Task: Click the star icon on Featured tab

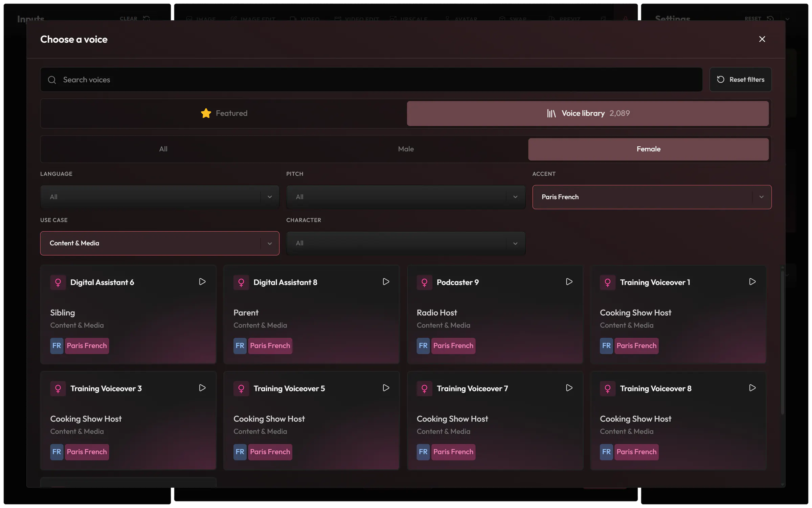Action: [206, 113]
